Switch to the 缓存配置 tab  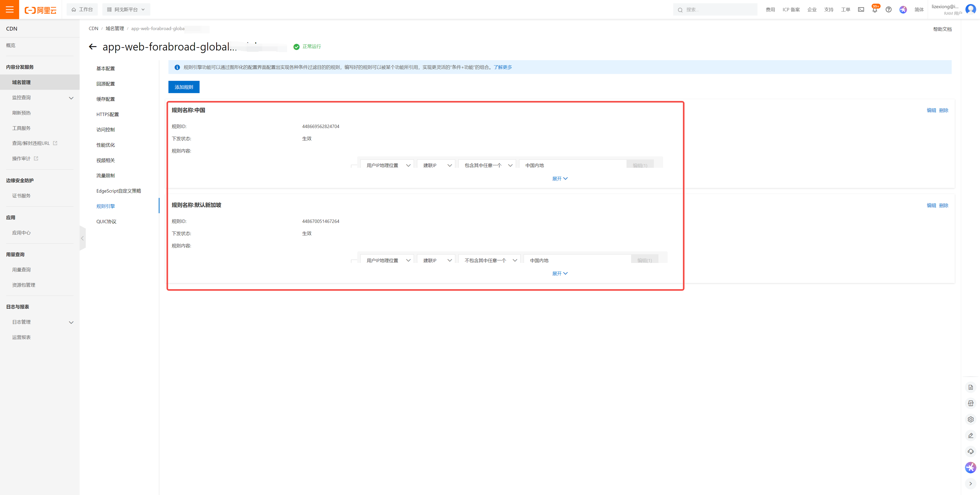[105, 99]
